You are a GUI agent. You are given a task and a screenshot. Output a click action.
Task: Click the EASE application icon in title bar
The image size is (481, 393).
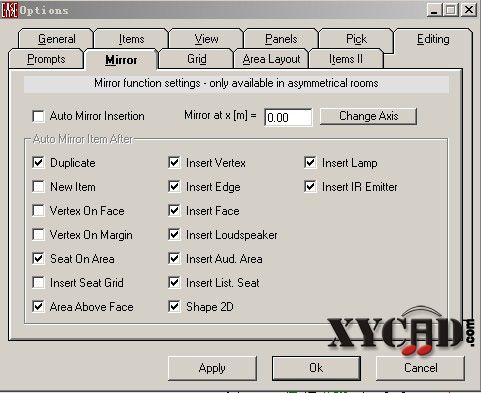pyautogui.click(x=9, y=9)
